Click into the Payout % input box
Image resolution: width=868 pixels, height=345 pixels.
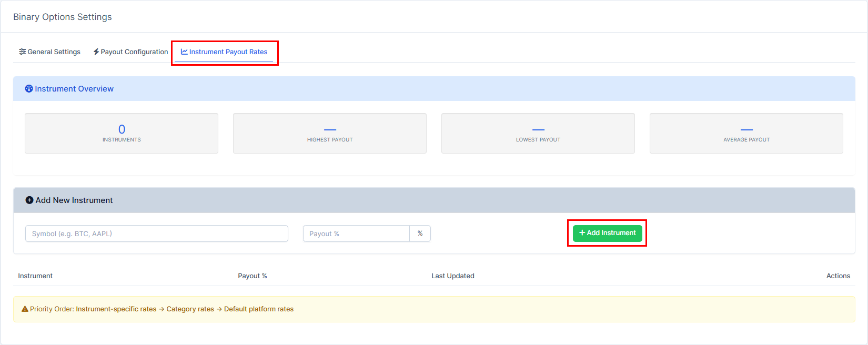click(x=356, y=234)
